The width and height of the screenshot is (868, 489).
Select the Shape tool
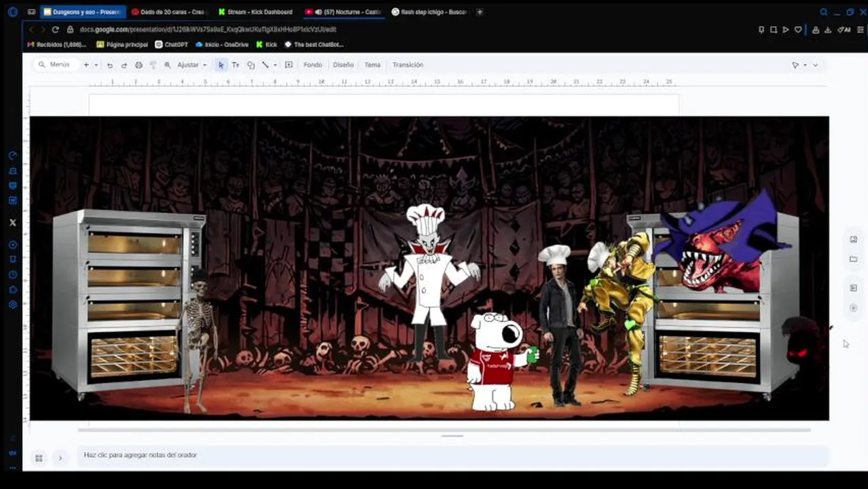pos(251,65)
